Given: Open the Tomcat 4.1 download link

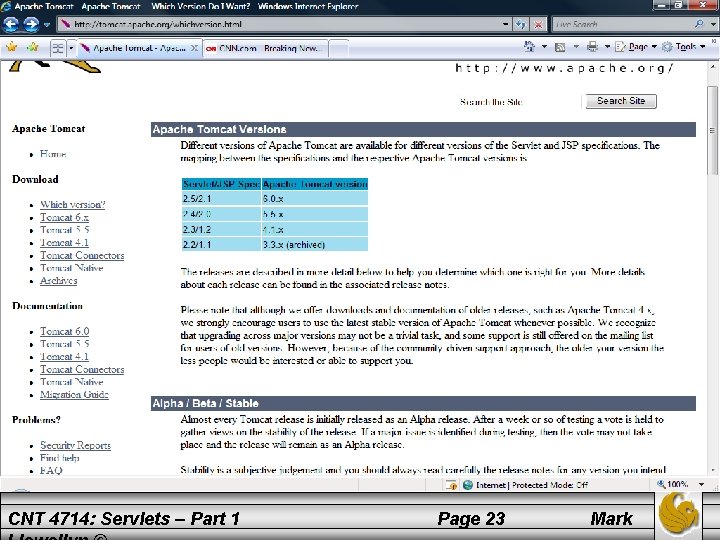Looking at the screenshot, I should pyautogui.click(x=64, y=242).
